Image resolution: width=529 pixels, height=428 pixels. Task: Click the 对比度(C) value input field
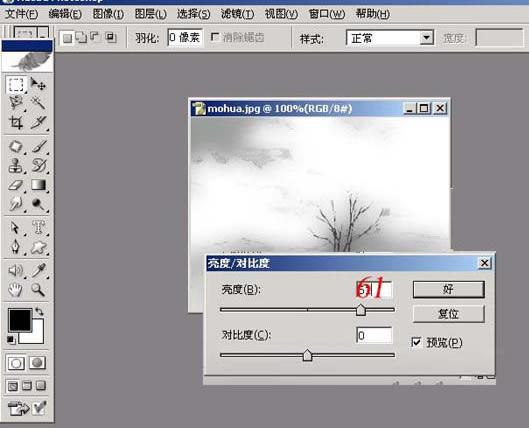pos(374,335)
